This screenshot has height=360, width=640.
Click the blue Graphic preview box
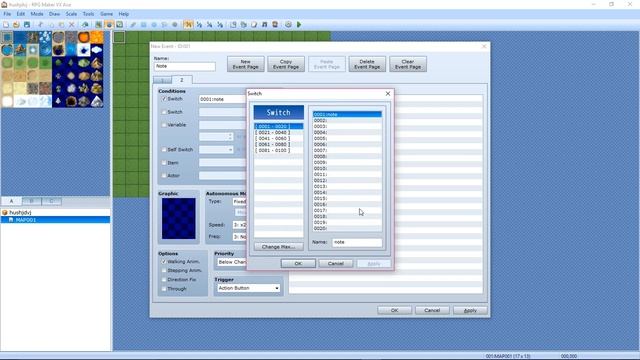pyautogui.click(x=179, y=219)
